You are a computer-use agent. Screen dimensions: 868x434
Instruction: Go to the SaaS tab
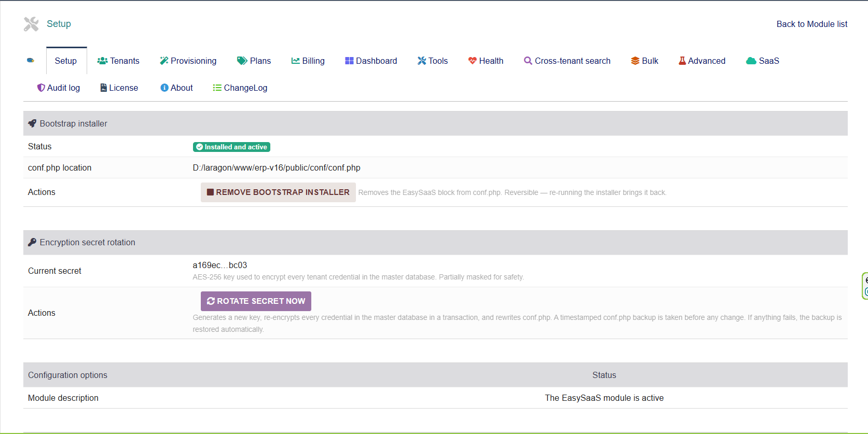point(763,61)
